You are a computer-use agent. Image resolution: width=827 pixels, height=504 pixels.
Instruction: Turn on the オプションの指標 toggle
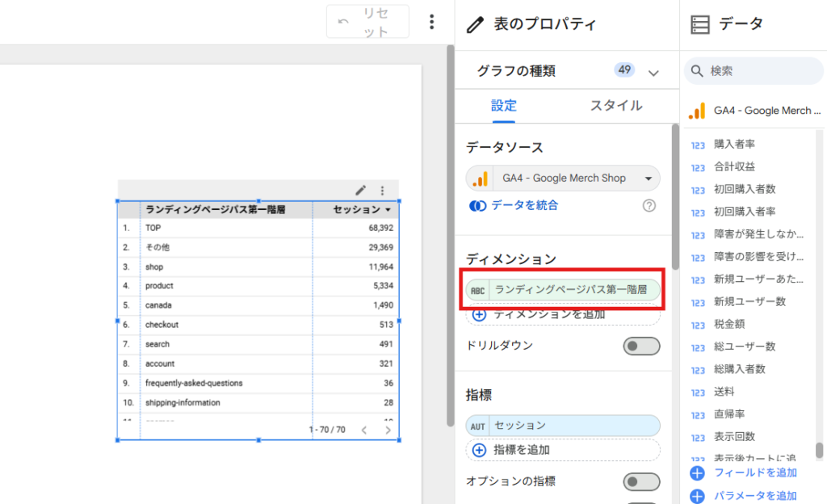(x=642, y=481)
